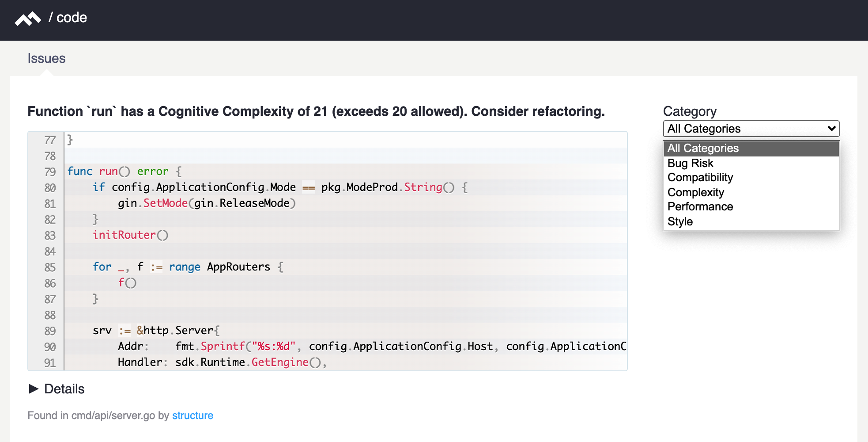Click the Cognitive Complexity issue title

coord(316,111)
